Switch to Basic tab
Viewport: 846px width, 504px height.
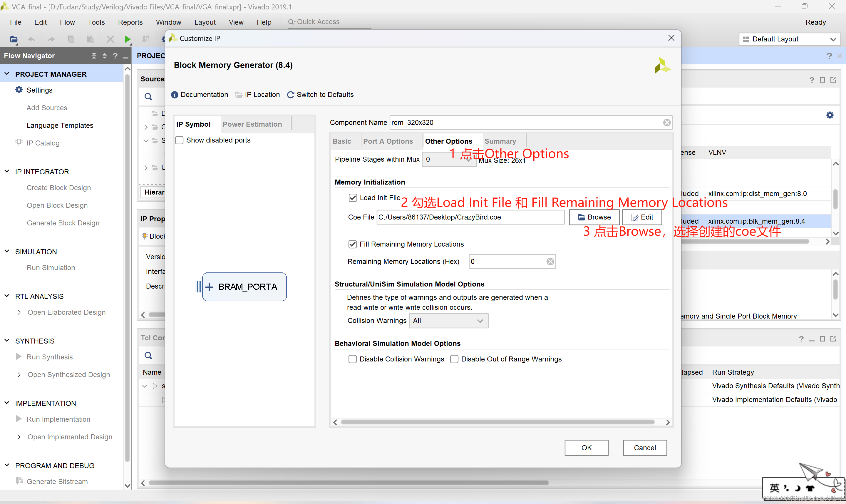point(342,141)
